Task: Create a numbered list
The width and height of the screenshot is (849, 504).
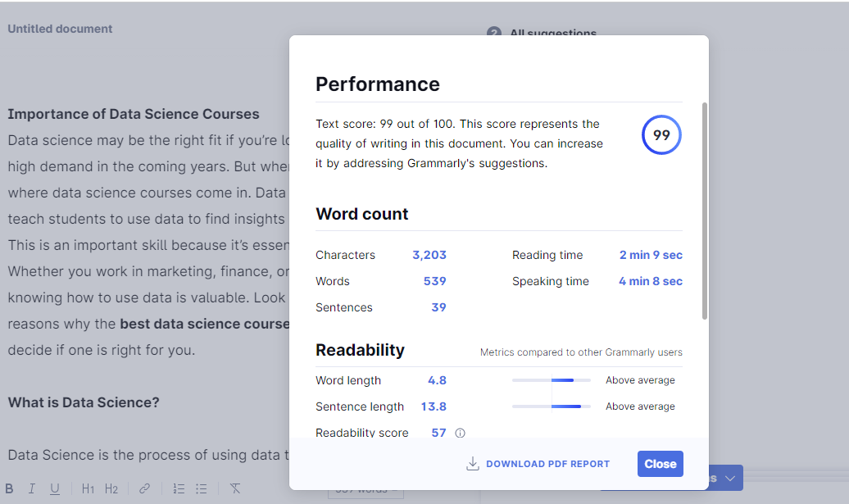Action: tap(179, 488)
